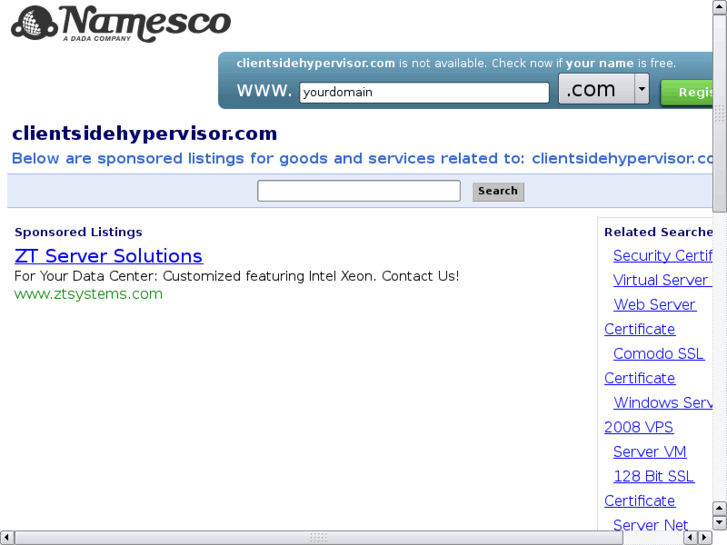Viewport: 727px width, 545px height.
Task: Open Virtual Server related search
Action: (662, 280)
